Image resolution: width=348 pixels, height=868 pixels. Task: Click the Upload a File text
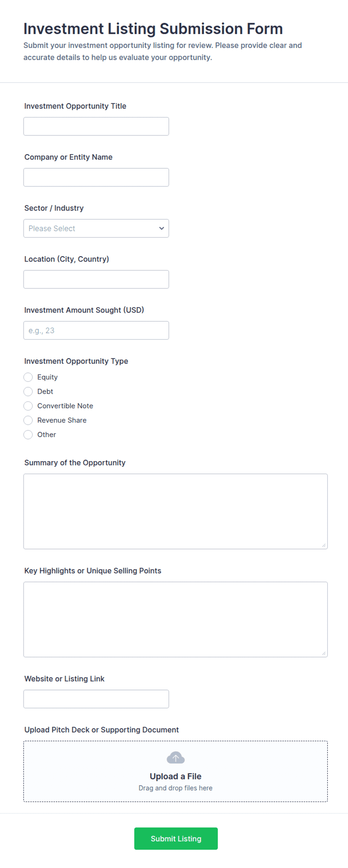tap(175, 776)
